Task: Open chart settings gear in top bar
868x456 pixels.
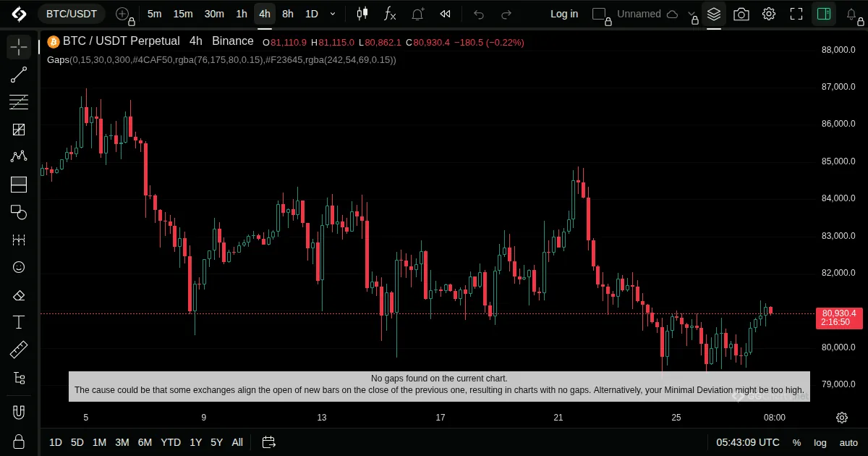Action: 769,14
